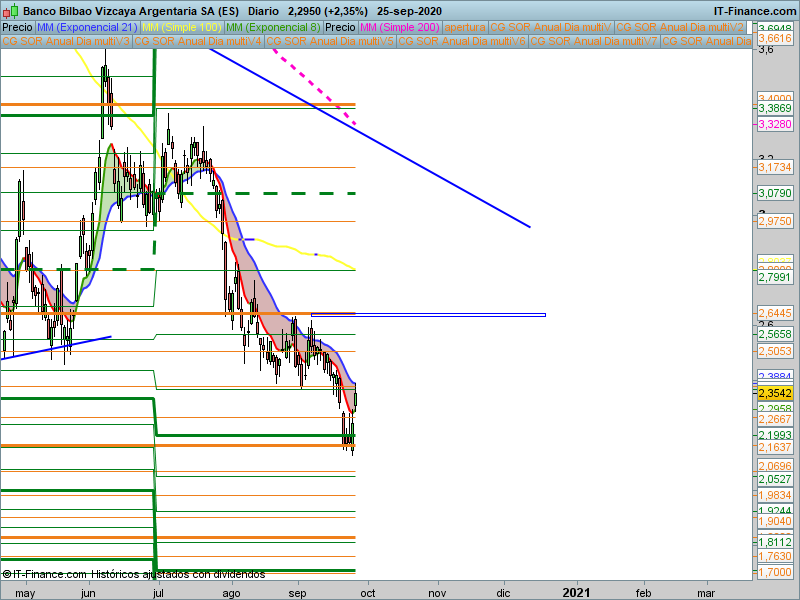The image size is (800, 600).
Task: Click the orange 2,5053 price label
Action: (775, 352)
